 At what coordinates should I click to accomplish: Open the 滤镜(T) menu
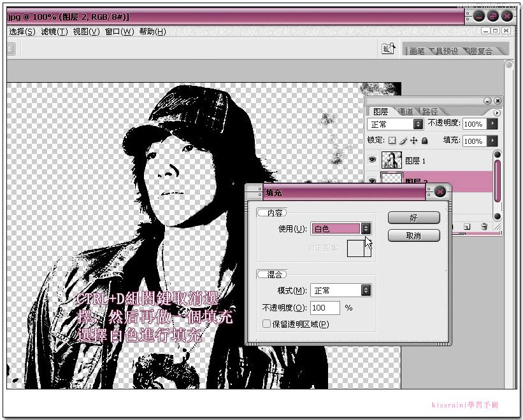tap(54, 32)
